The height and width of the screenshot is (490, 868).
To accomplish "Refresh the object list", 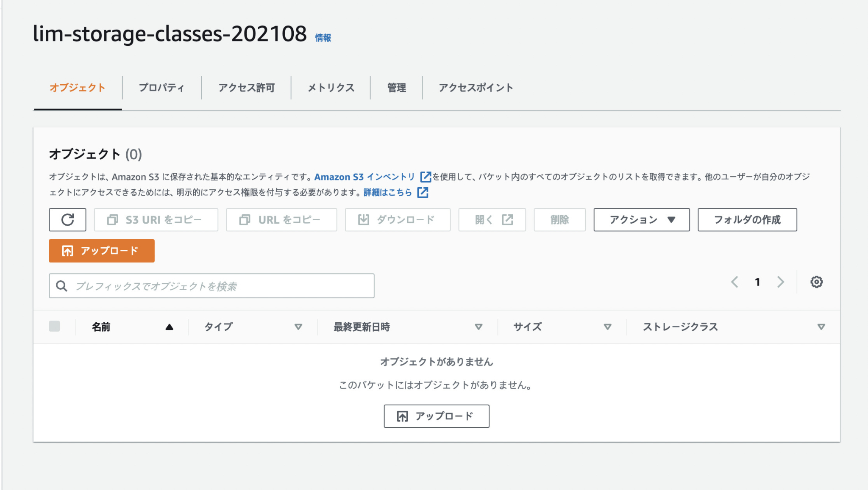I will (x=67, y=219).
